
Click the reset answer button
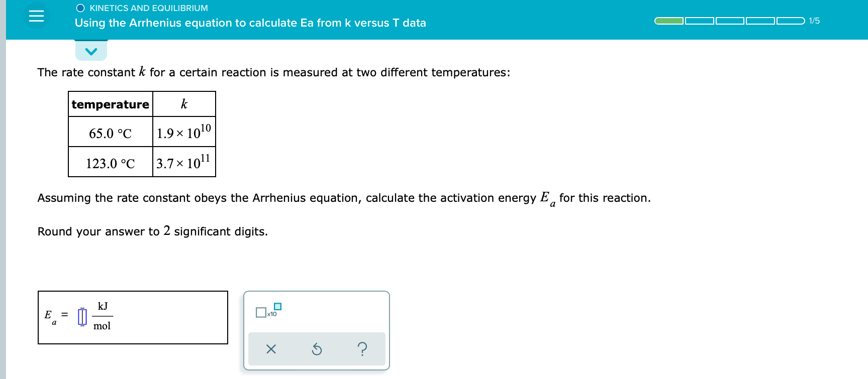click(316, 349)
